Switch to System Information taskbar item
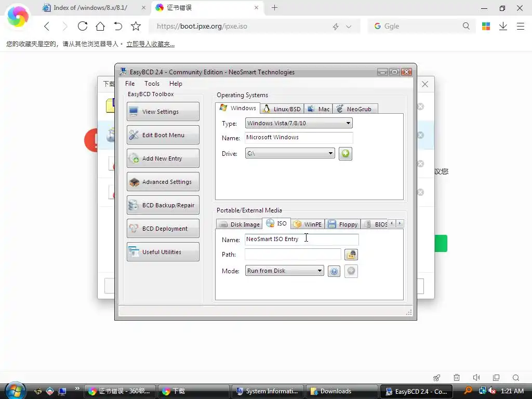This screenshot has width=532, height=399. click(x=267, y=391)
